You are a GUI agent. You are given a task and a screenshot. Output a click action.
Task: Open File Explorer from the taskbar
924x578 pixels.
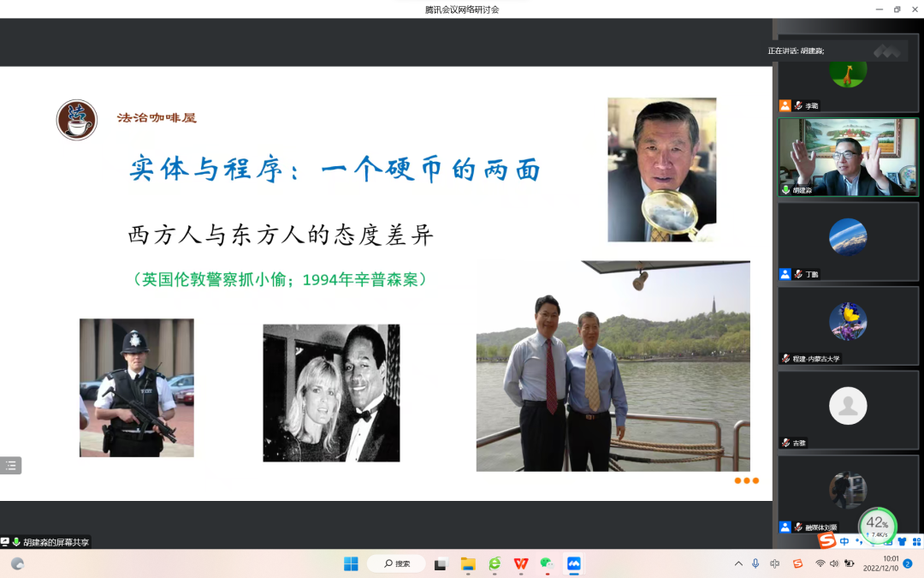coord(468,563)
